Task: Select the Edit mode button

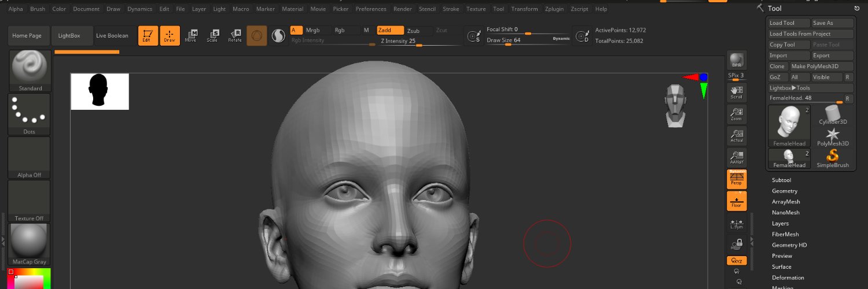Action: tap(148, 36)
